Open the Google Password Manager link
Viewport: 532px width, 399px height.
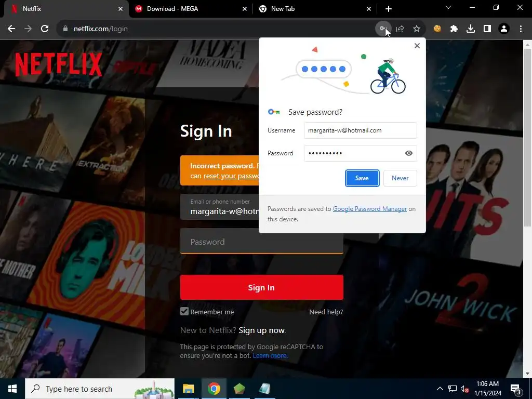(370, 209)
